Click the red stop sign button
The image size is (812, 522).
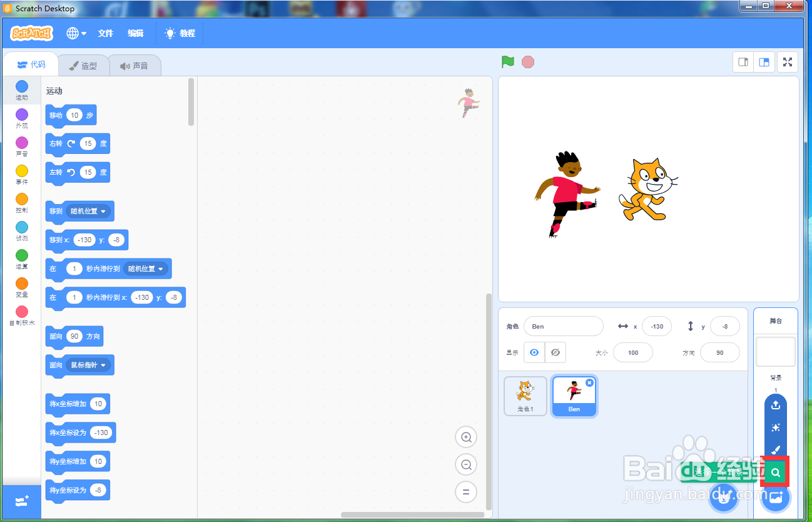[528, 62]
